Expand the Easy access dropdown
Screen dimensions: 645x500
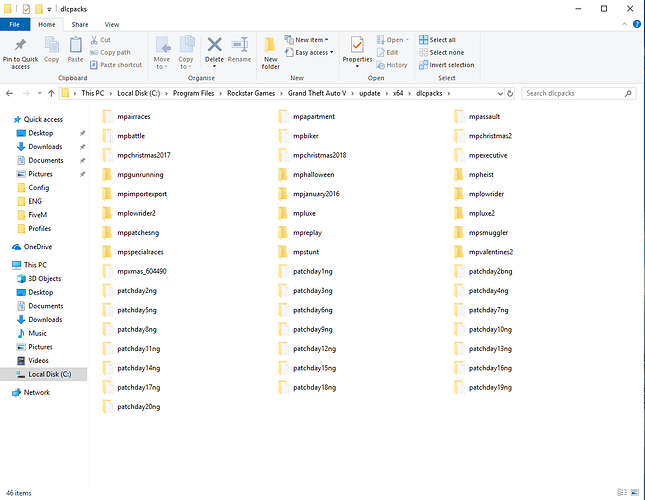331,52
